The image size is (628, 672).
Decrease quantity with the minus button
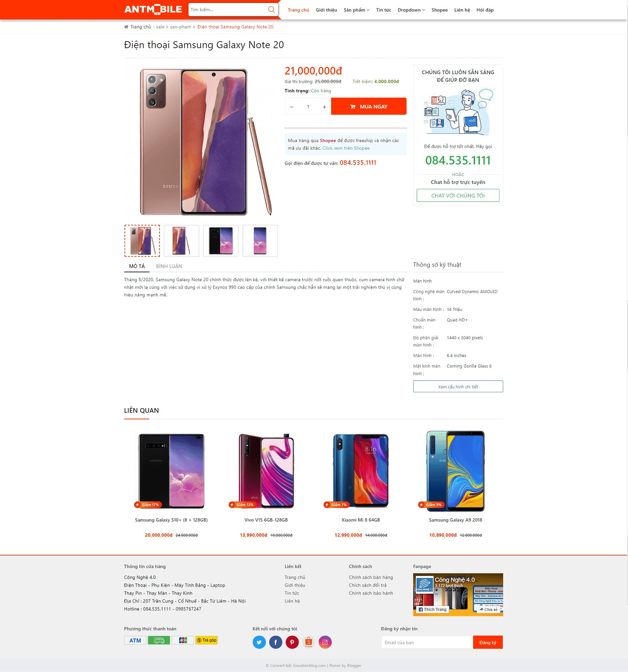(x=292, y=107)
